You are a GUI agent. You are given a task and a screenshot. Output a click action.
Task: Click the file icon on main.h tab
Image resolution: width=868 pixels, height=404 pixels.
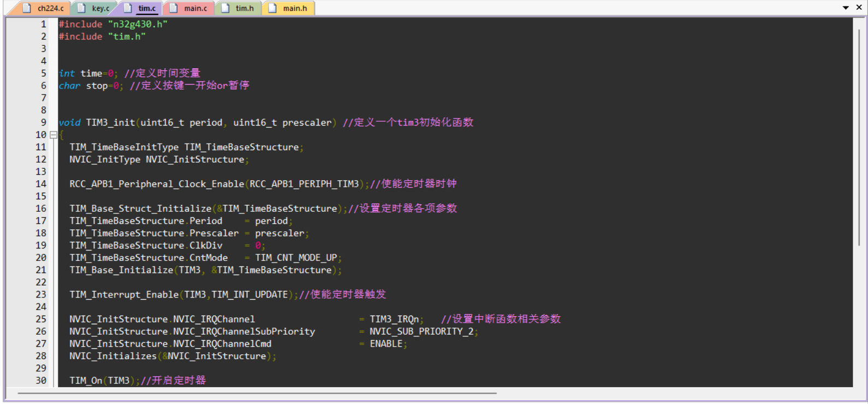point(272,8)
